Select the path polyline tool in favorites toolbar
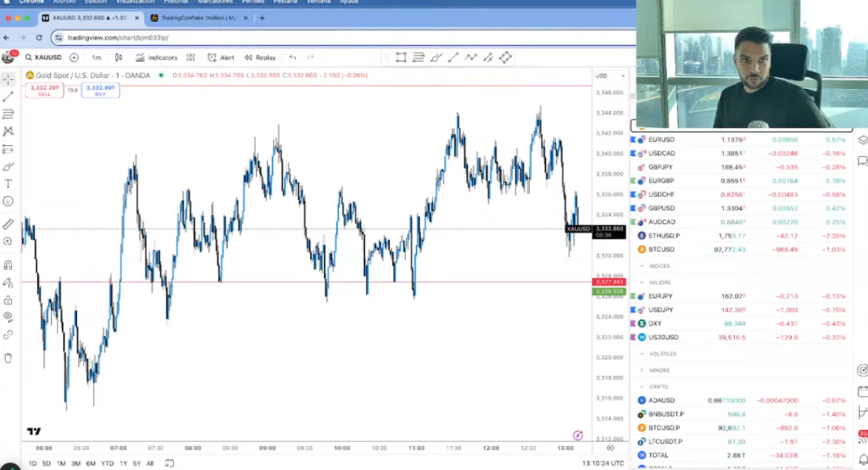868x470 pixels. point(470,57)
